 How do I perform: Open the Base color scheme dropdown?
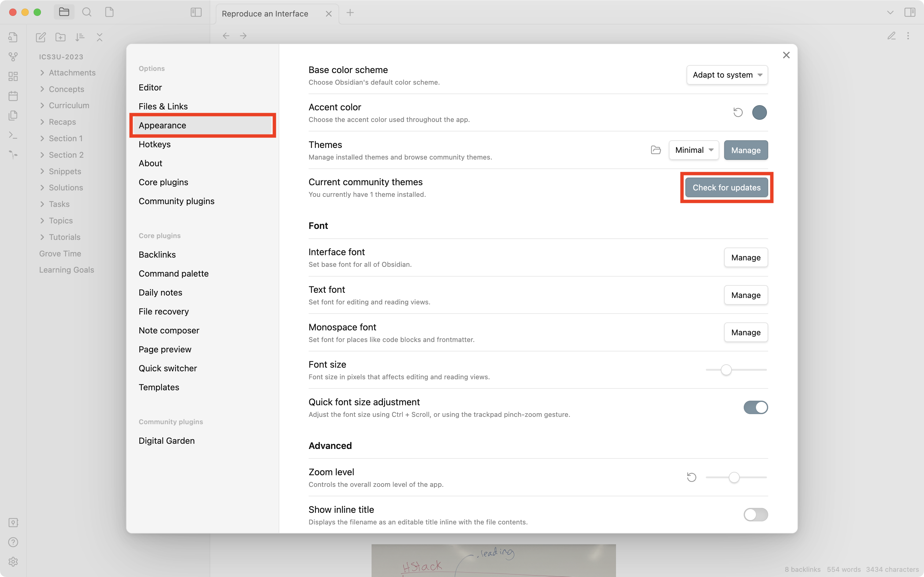coord(727,75)
